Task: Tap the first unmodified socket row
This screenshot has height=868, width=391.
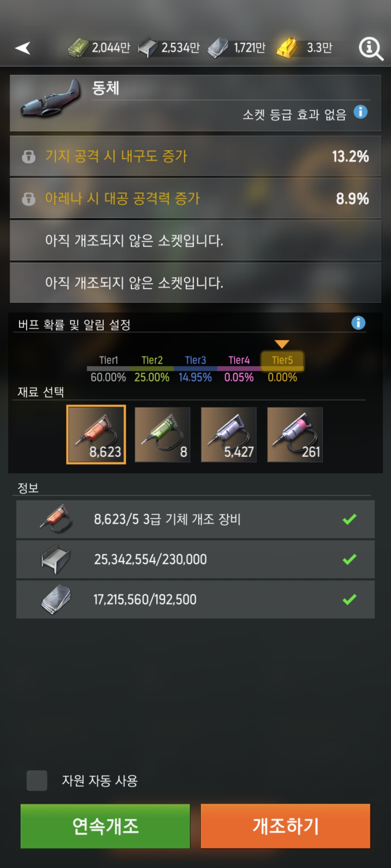Action: (195, 241)
